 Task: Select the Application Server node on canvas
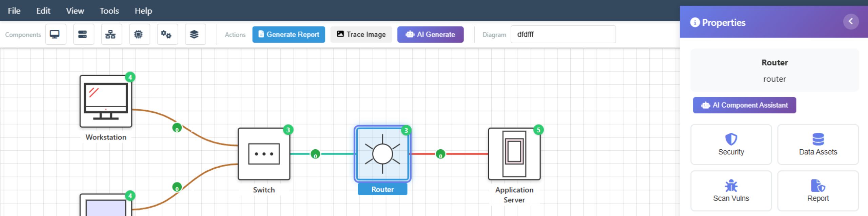pyautogui.click(x=514, y=154)
